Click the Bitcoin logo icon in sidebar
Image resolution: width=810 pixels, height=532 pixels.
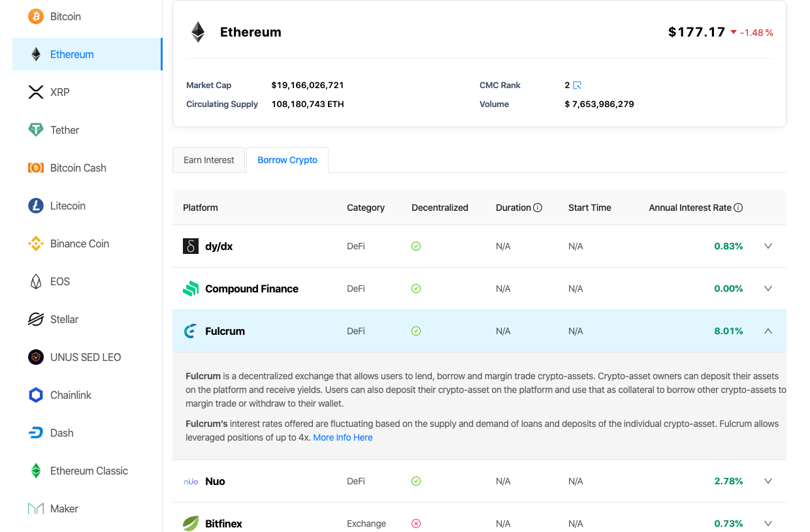(36, 16)
